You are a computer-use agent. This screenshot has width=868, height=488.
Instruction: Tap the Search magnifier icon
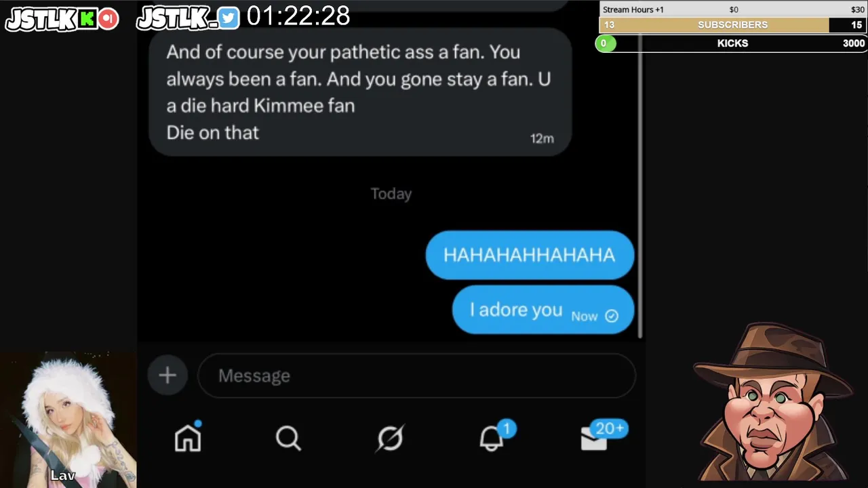pyautogui.click(x=288, y=439)
